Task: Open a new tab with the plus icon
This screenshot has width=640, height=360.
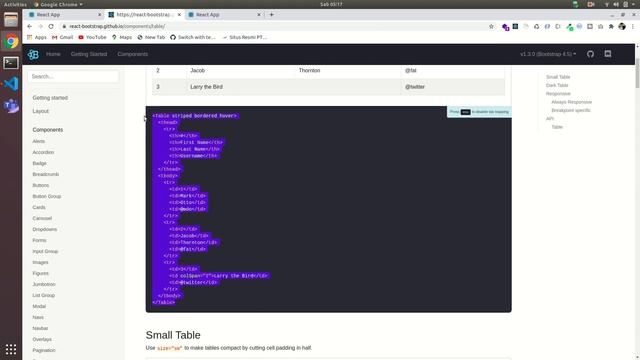Action: tap(271, 15)
